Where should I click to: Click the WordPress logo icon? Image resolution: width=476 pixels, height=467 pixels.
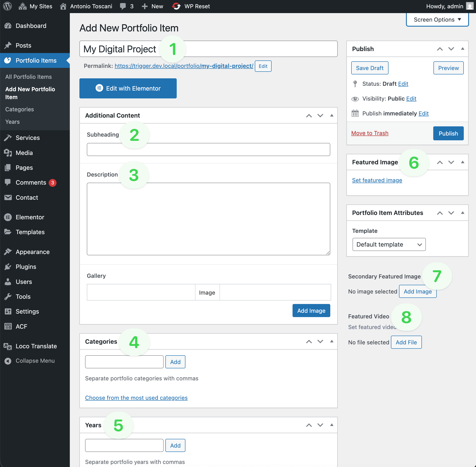click(x=7, y=6)
